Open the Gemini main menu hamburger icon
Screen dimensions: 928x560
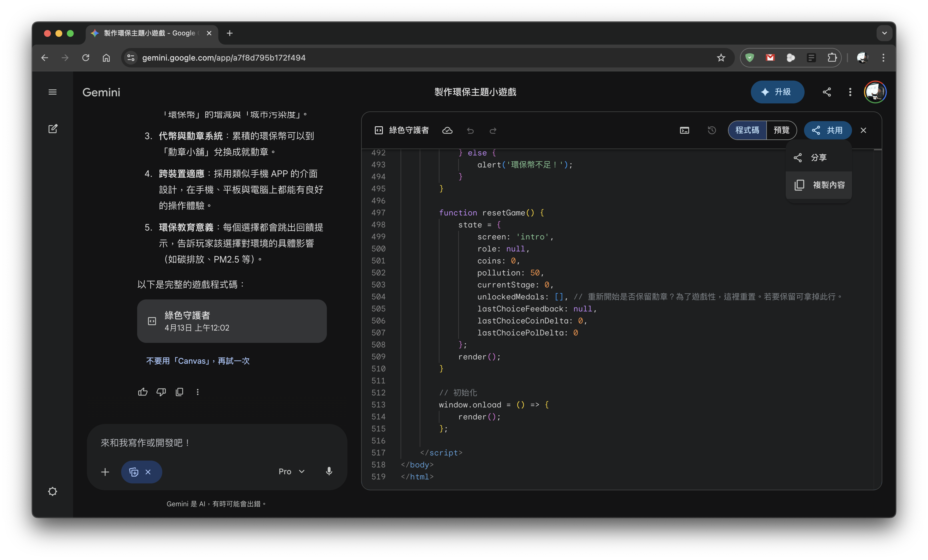pyautogui.click(x=52, y=92)
